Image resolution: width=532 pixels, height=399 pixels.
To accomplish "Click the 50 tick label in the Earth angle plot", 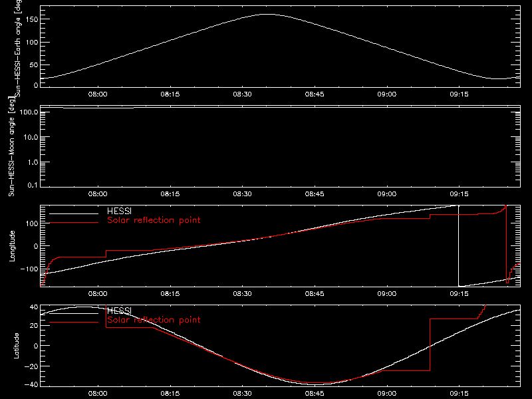I will pos(34,65).
